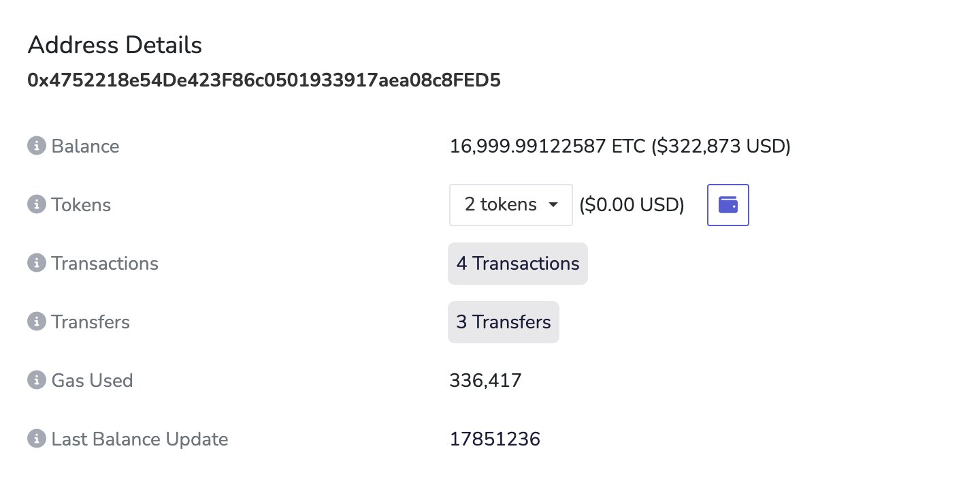Click the gas used value 336,417
Image resolution: width=980 pixels, height=500 pixels.
pos(485,380)
